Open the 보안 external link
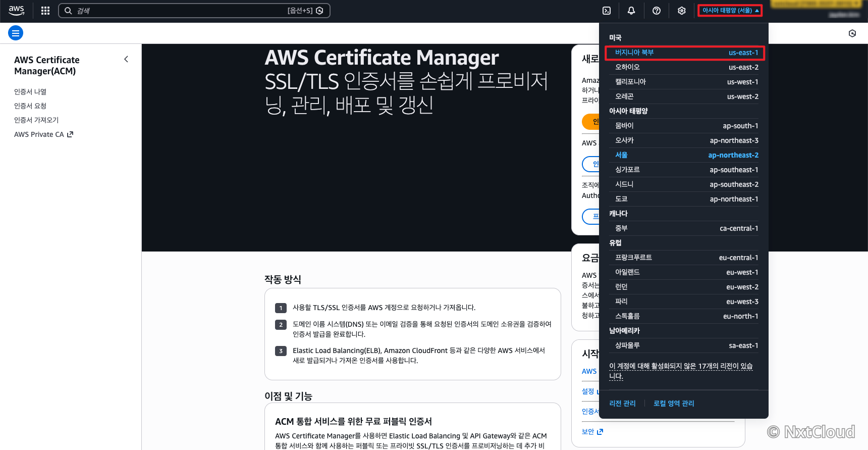The height and width of the screenshot is (450, 868). pos(592,432)
